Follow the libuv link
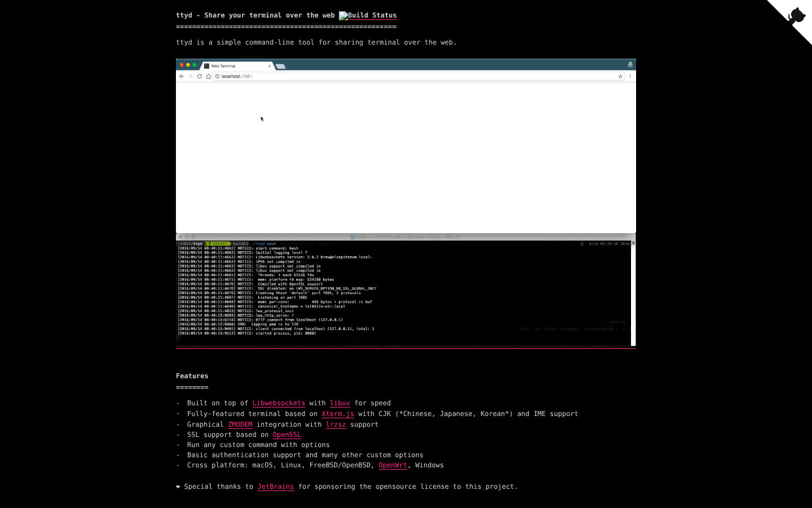 (340, 403)
